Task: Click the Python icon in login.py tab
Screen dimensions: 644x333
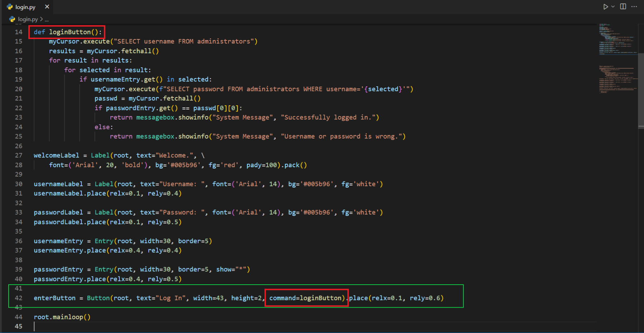Action: point(10,7)
